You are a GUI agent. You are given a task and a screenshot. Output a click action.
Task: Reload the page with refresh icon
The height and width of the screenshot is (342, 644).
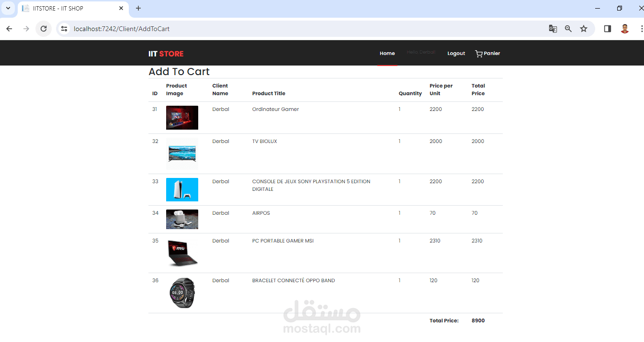[x=44, y=29]
